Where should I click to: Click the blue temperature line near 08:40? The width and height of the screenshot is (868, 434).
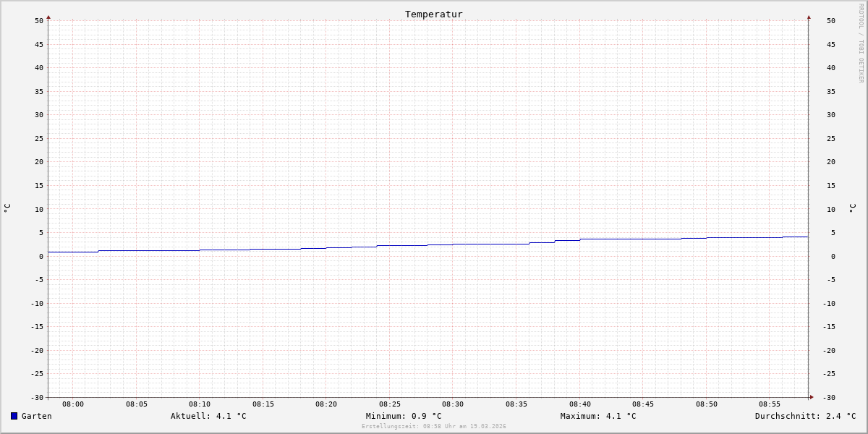coord(580,239)
